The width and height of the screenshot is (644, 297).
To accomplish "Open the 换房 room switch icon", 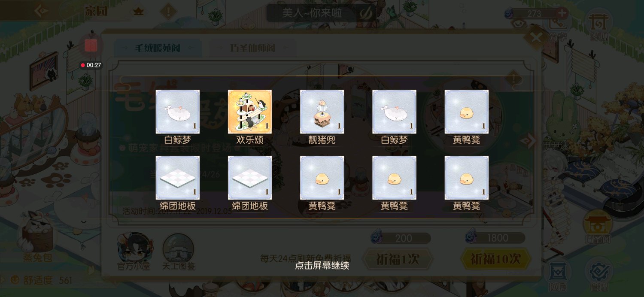I will point(557,275).
